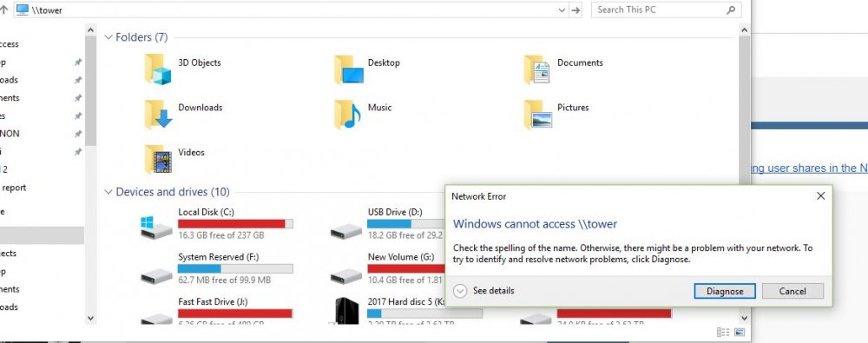Collapse the Folders (7) group
This screenshot has width=868, height=343.
(x=108, y=37)
